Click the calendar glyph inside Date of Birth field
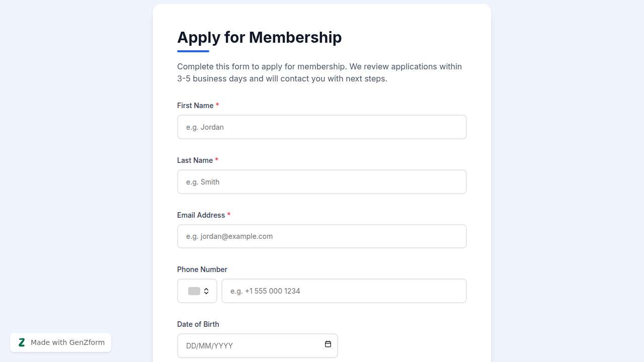This screenshot has height=362, width=644. pyautogui.click(x=328, y=344)
